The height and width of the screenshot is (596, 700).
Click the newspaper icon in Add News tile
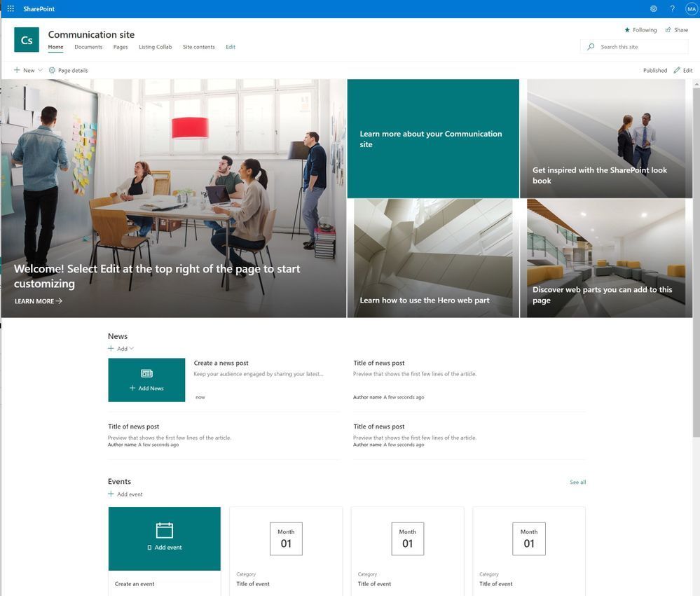click(x=146, y=373)
